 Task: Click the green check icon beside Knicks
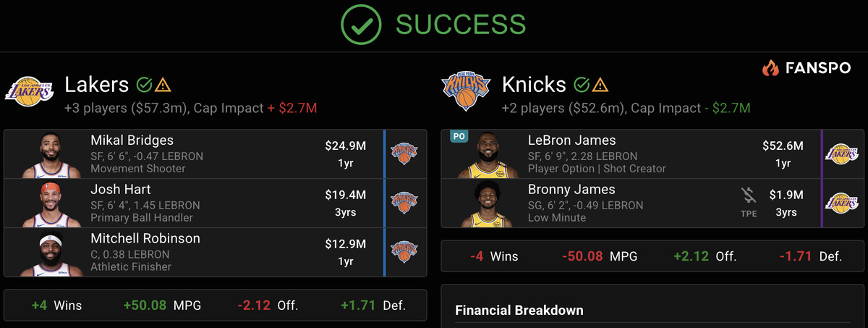(x=581, y=85)
